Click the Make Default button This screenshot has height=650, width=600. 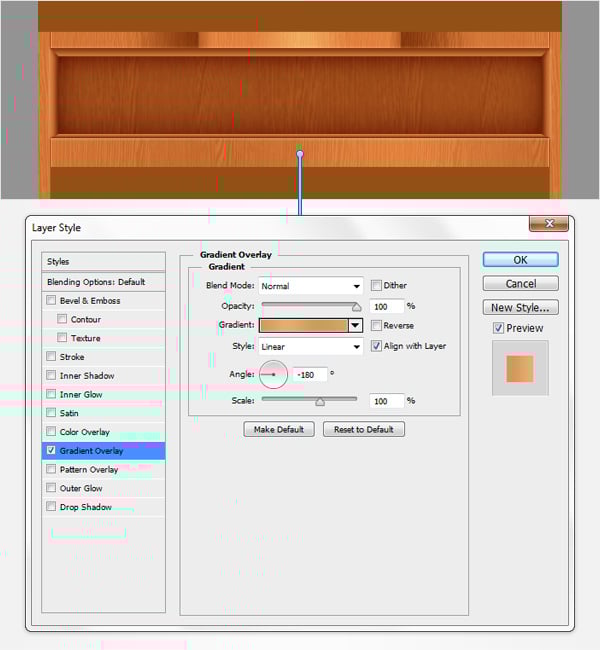(x=279, y=429)
